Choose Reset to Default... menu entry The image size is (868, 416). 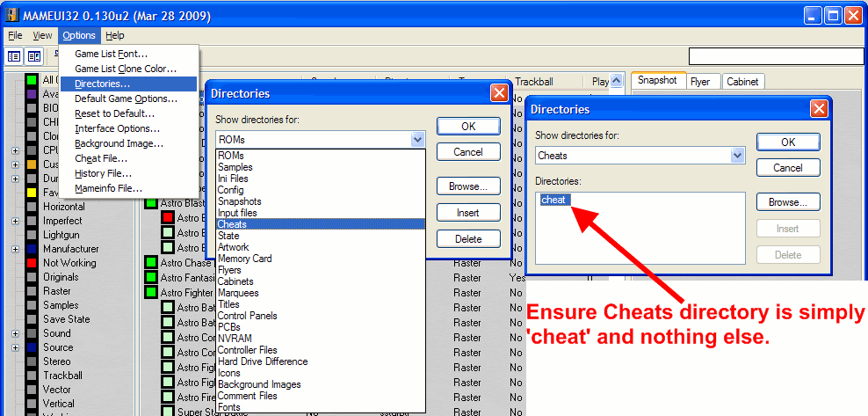[x=128, y=113]
